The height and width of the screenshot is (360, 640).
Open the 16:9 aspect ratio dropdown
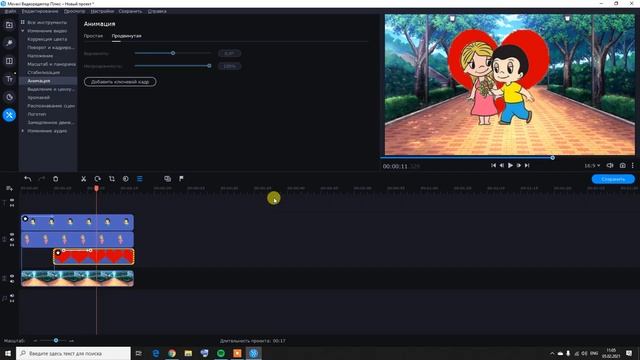pos(592,166)
